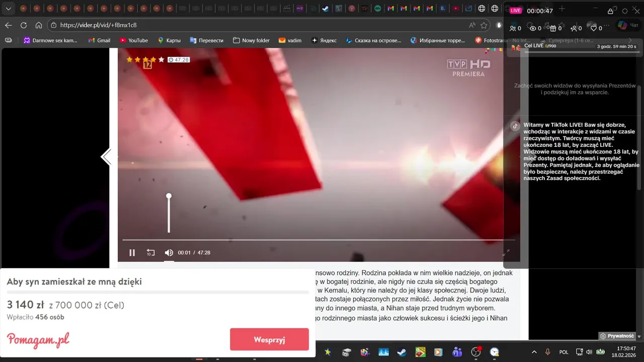Open the Карты maps bookmark

(x=169, y=40)
